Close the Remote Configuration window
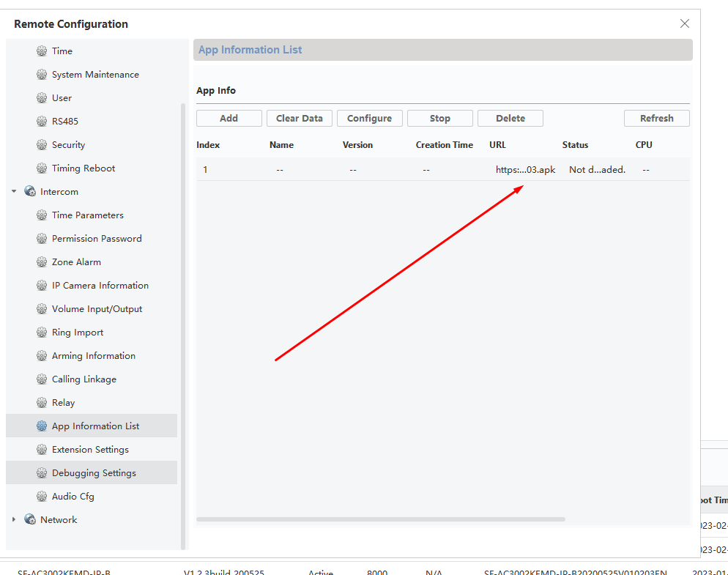This screenshot has height=575, width=728. pyautogui.click(x=684, y=23)
